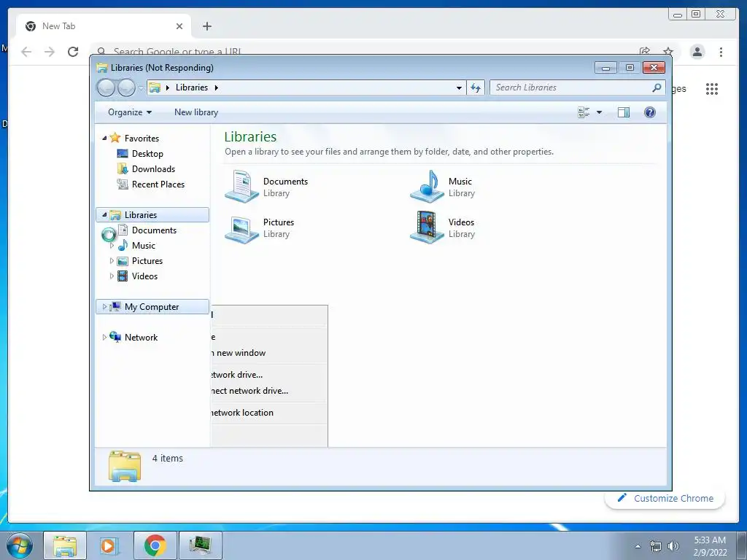Select Videos under Libraries in sidebar
747x560 pixels.
pyautogui.click(x=144, y=276)
